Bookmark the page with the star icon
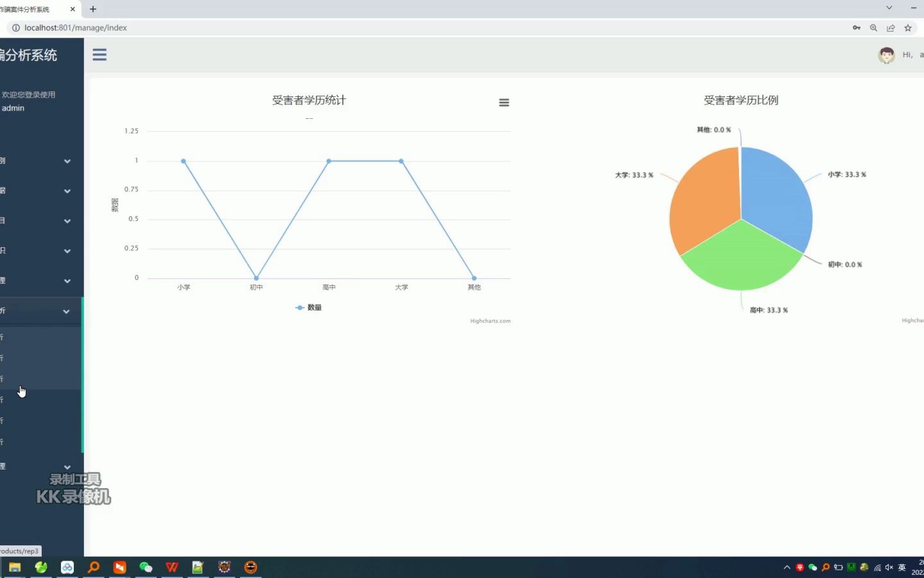 pos(907,28)
